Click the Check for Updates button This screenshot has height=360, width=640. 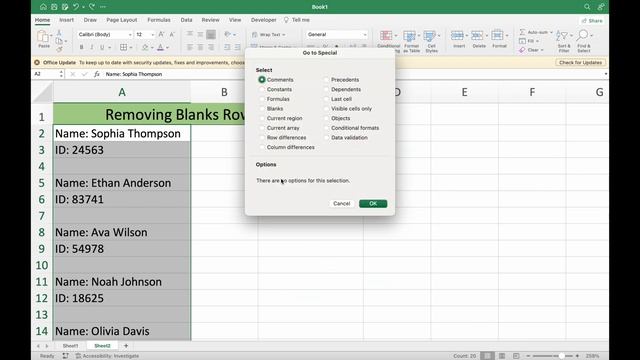tap(580, 62)
